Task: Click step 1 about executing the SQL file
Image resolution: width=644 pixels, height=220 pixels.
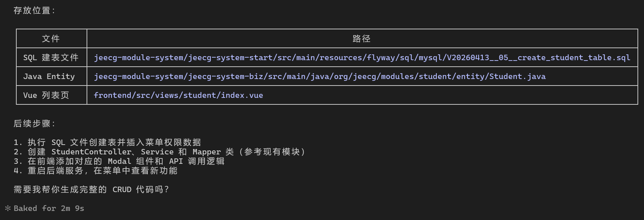Action: coord(107,142)
